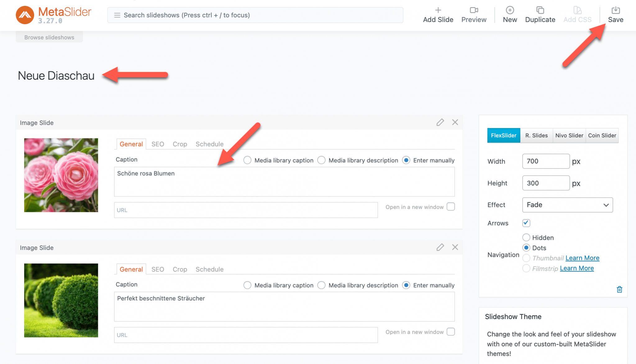Open General tab of second slide
Screen dimensions: 636x364
pyautogui.click(x=131, y=269)
